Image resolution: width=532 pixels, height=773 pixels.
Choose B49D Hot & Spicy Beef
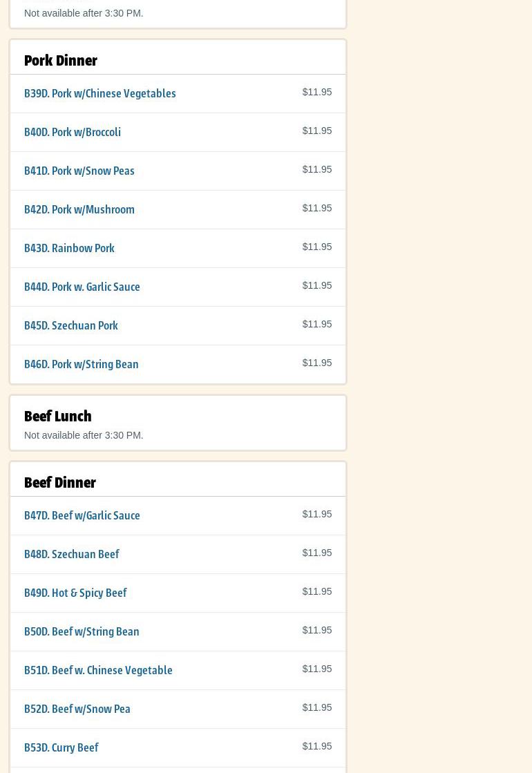coord(75,593)
